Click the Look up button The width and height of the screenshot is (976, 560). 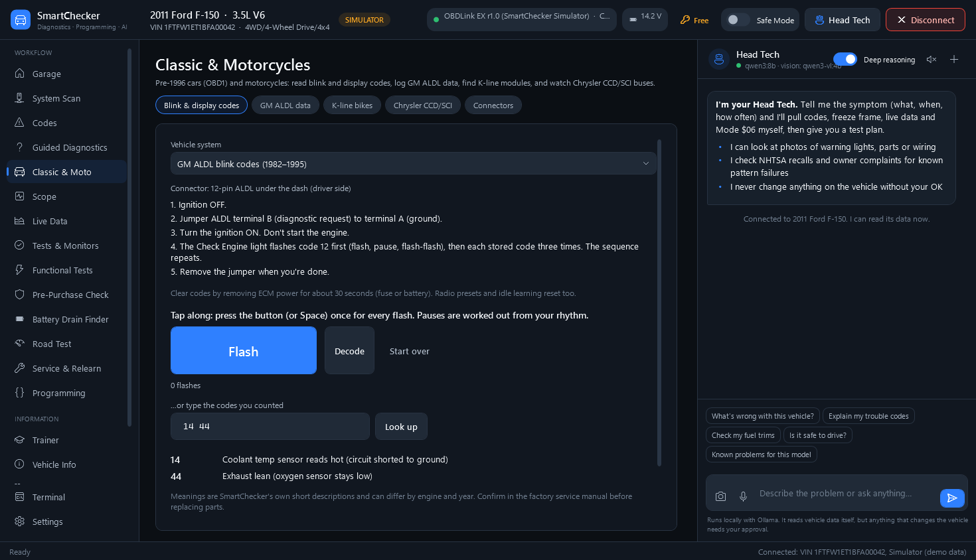point(401,427)
